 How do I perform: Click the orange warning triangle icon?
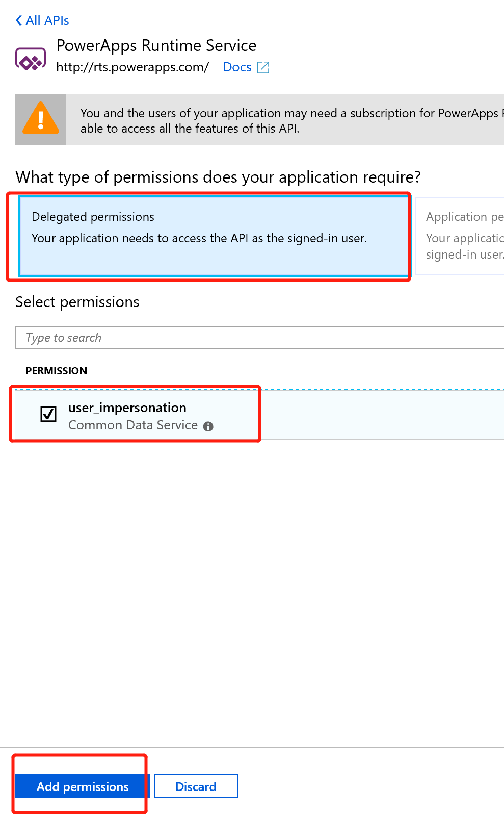(x=41, y=119)
